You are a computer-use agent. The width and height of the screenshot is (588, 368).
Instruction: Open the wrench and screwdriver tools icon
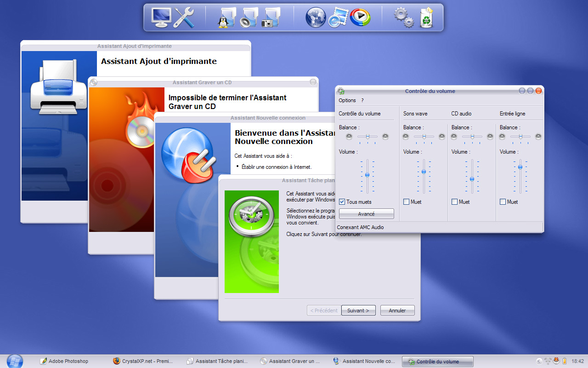click(x=184, y=17)
